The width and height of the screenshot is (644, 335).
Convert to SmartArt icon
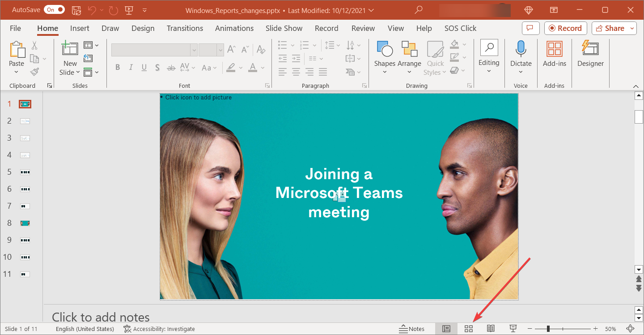click(x=351, y=72)
